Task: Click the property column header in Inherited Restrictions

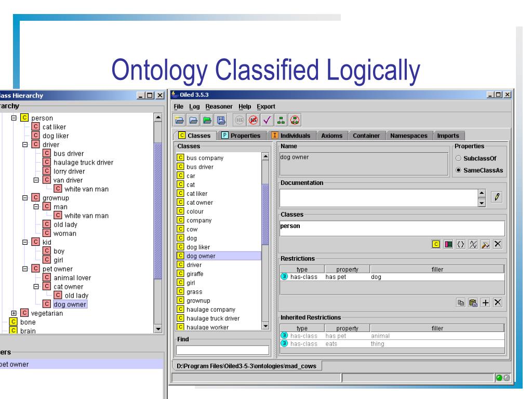Action: [x=347, y=328]
